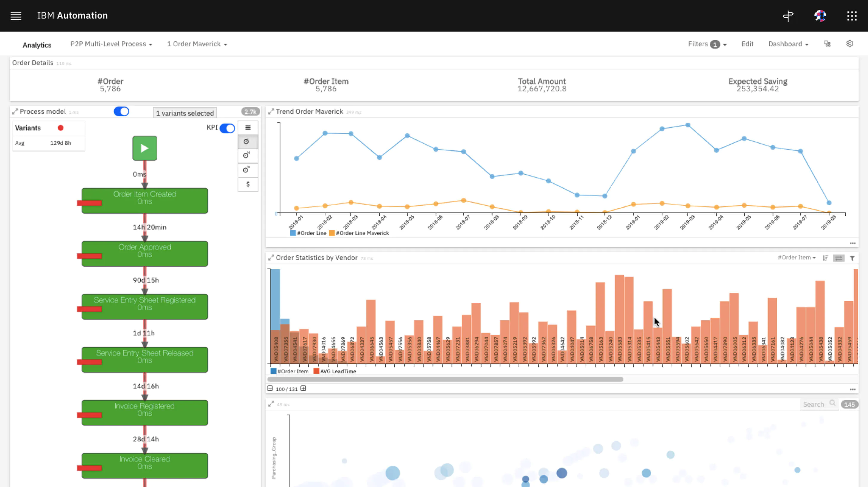
Task: Toggle the #Order Line legend series
Action: point(308,233)
